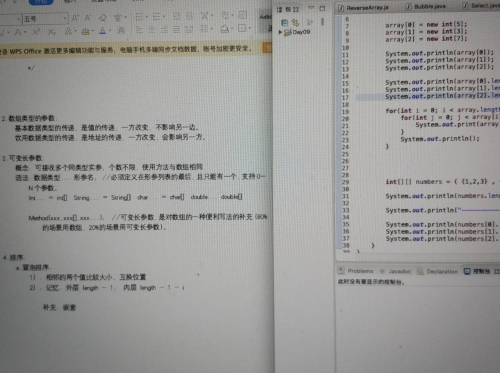Click line number 29 in editor gutter
This screenshot has height=373, width=500.
(x=345, y=182)
